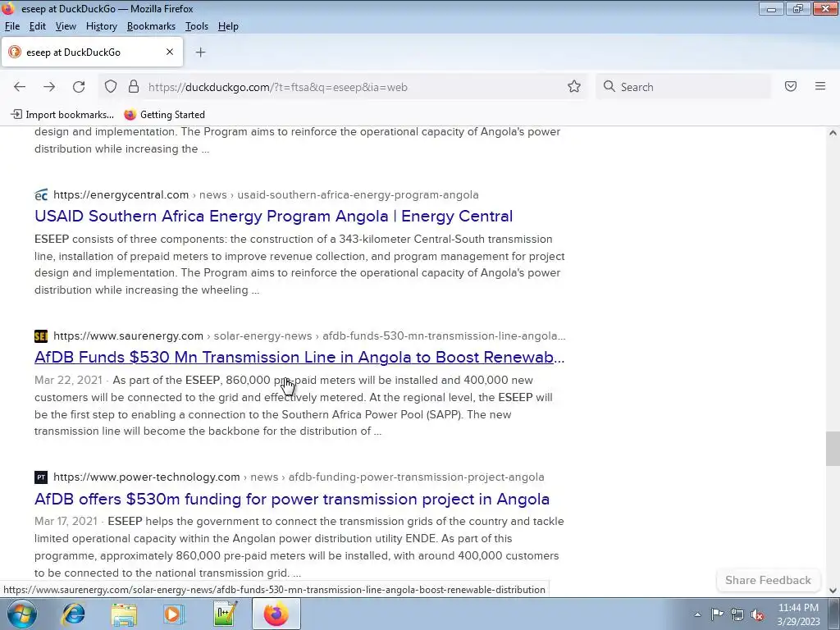Screen dimensions: 840x630
Task: Open Windows Explorer from the taskbar
Action: coord(124,614)
